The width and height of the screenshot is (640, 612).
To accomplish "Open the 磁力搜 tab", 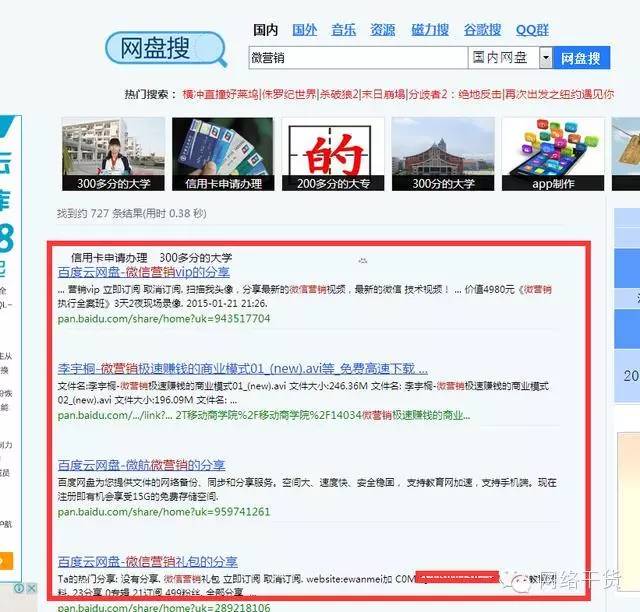I will point(429,30).
